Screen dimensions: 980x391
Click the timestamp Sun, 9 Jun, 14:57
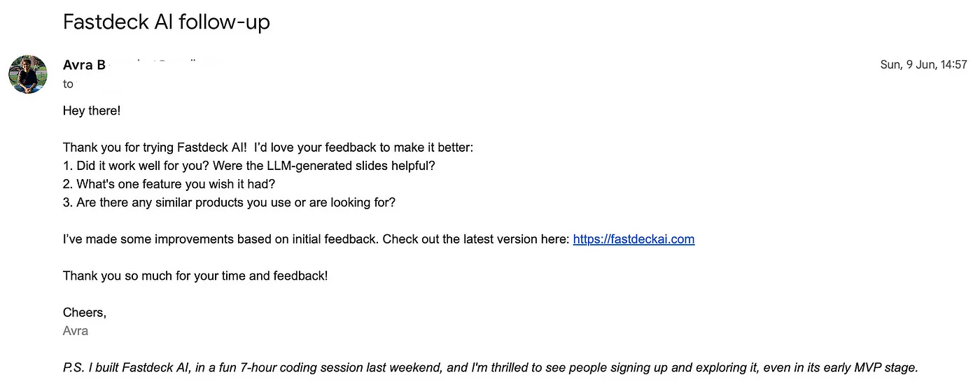[923, 65]
